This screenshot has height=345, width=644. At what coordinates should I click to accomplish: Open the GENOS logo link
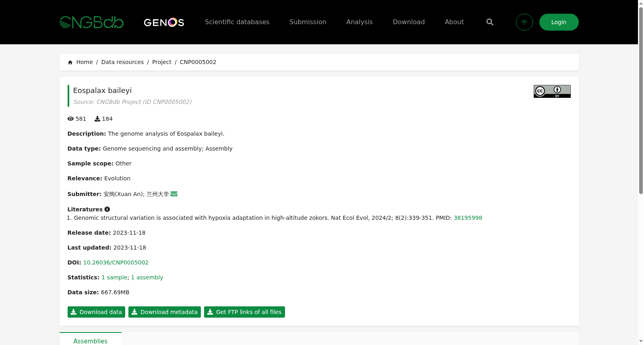point(164,22)
